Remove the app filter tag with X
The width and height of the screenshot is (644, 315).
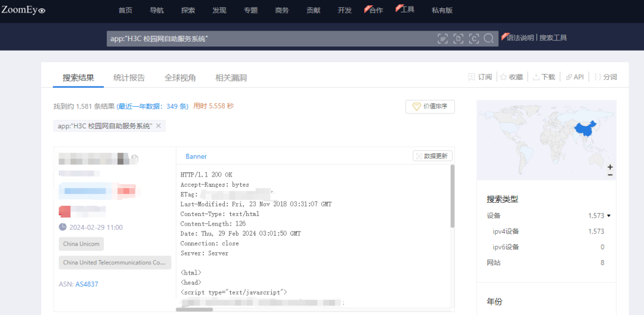[159, 126]
